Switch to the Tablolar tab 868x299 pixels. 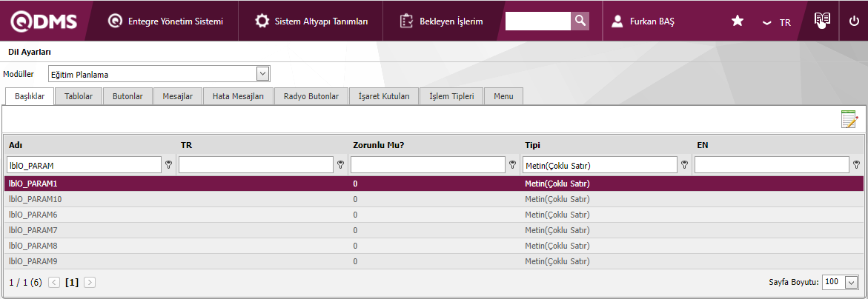(79, 96)
